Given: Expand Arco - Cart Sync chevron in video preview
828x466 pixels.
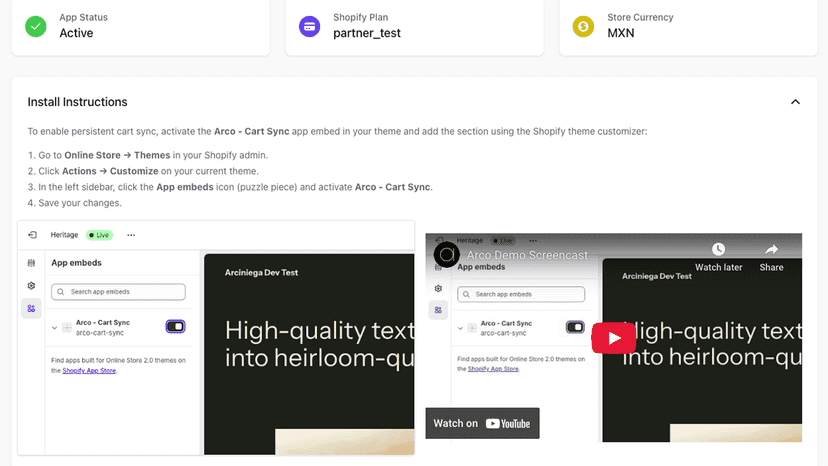Looking at the screenshot, I should coord(460,328).
